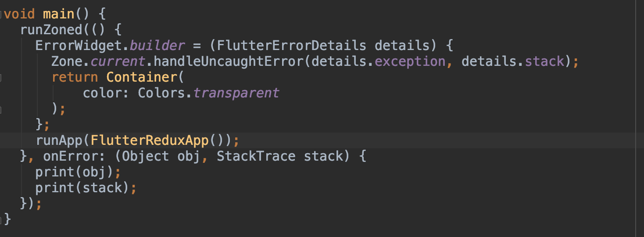
Task: Click the details.stack property reference
Action: click(513, 61)
